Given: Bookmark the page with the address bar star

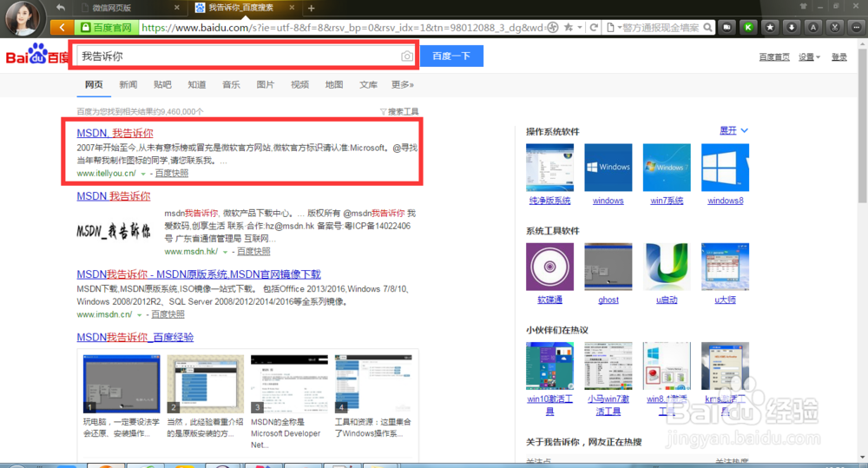Looking at the screenshot, I should (x=568, y=27).
